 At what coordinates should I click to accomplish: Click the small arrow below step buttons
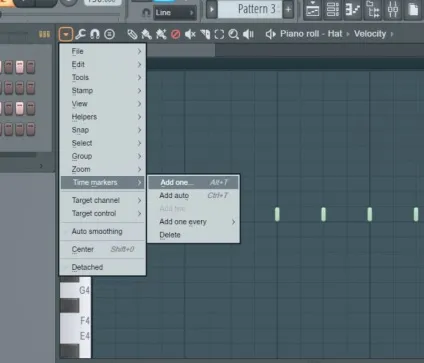tap(41, 166)
